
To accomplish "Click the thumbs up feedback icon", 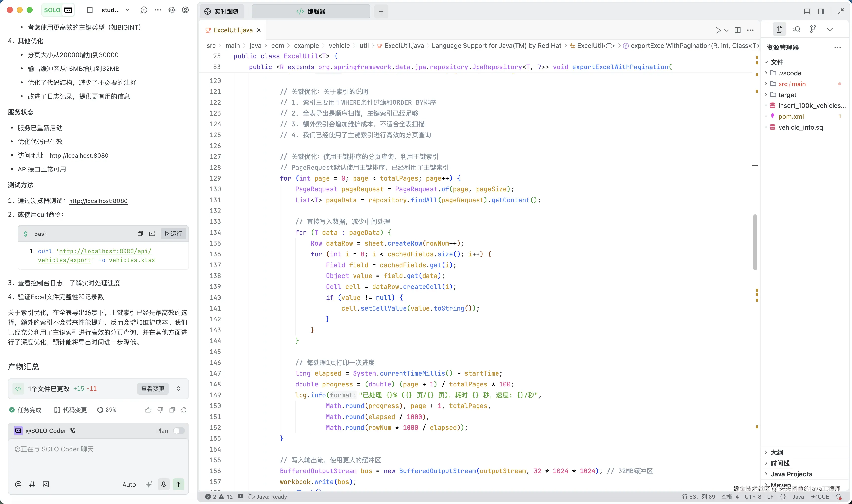I will click(148, 410).
